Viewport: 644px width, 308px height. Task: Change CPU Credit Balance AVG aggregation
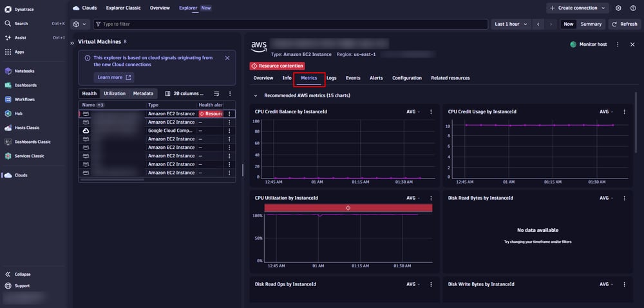click(413, 111)
